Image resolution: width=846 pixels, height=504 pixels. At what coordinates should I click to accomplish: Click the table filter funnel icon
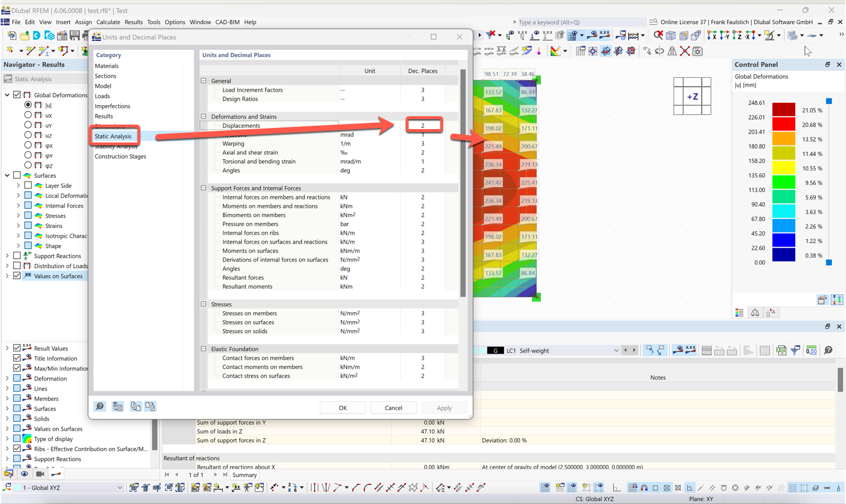click(795, 351)
